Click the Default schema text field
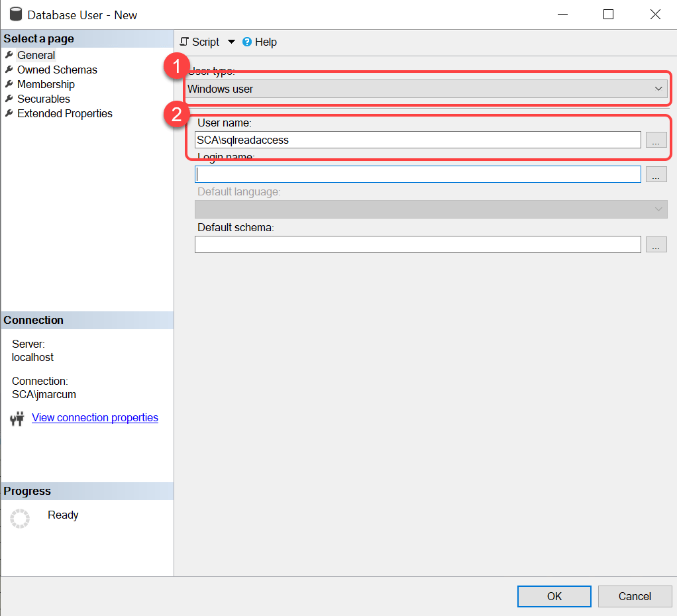This screenshot has width=677, height=616. pos(417,244)
